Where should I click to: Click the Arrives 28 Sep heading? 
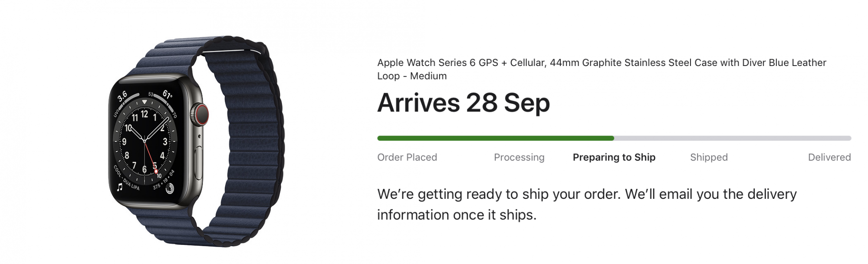[x=464, y=103]
